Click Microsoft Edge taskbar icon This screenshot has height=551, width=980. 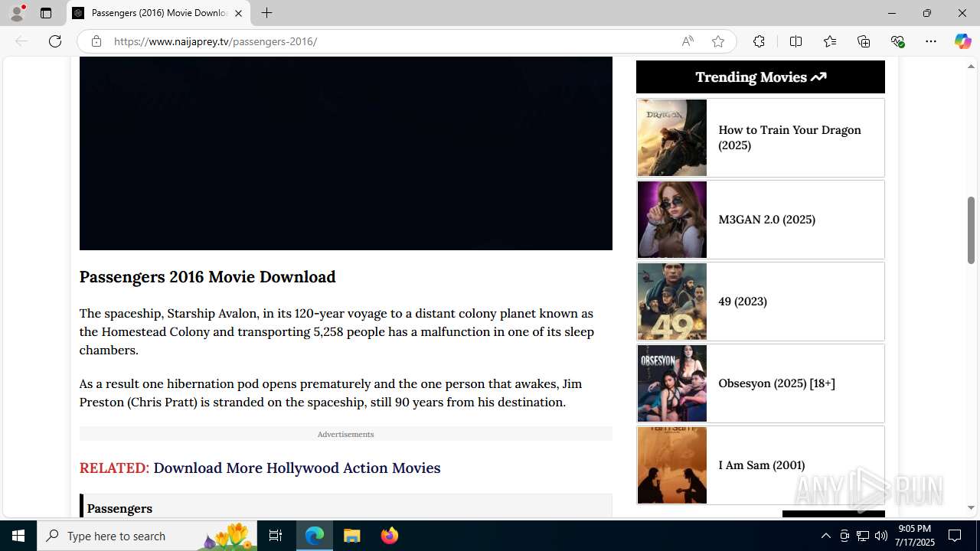coord(315,536)
